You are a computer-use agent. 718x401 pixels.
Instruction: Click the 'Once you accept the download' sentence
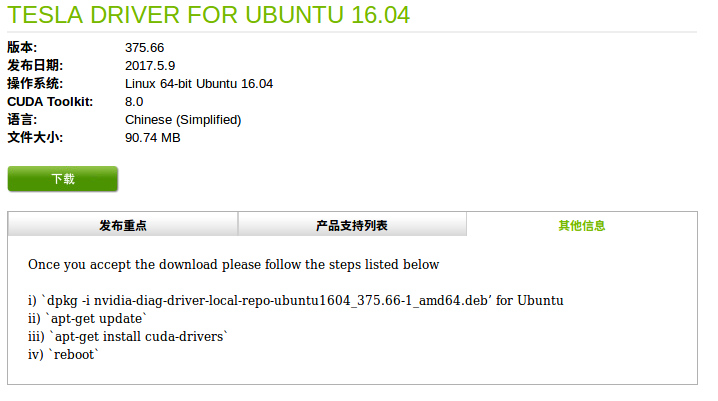pyautogui.click(x=233, y=265)
